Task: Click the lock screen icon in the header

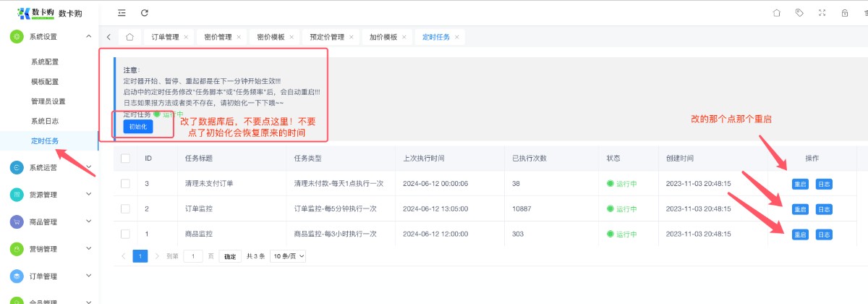Action: click(844, 13)
